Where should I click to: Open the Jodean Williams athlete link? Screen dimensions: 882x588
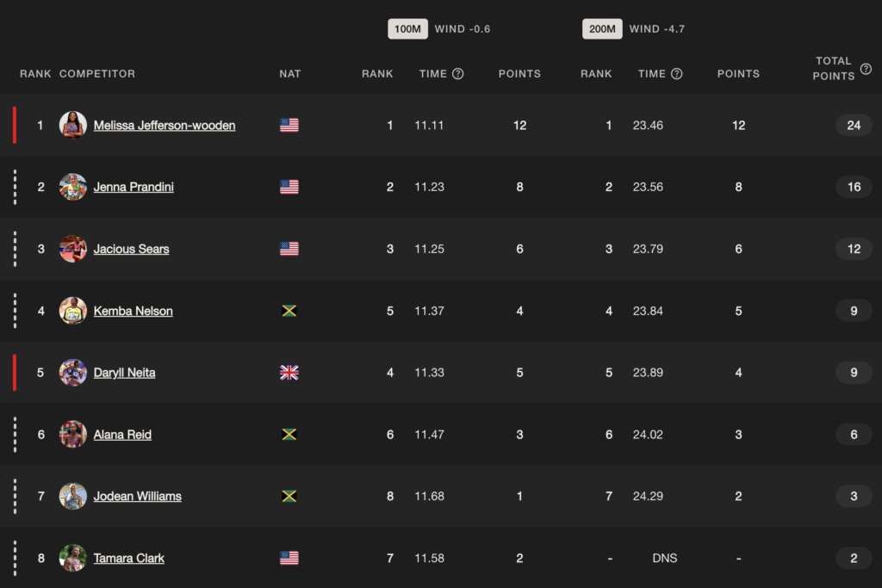coord(137,497)
